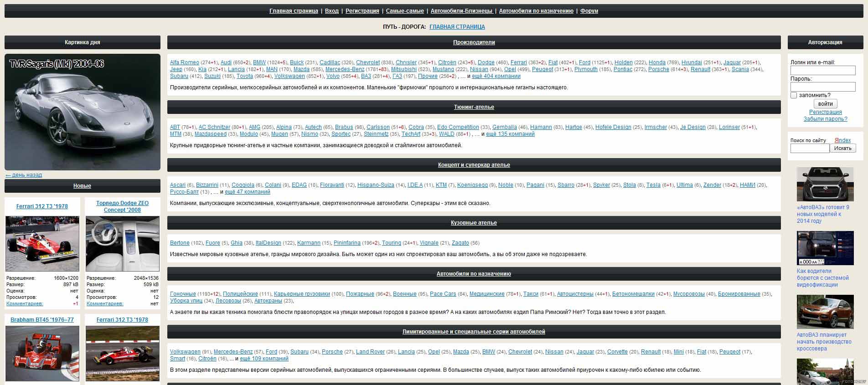
Task: Open Автомобили по назначению in top menu
Action: 536,11
